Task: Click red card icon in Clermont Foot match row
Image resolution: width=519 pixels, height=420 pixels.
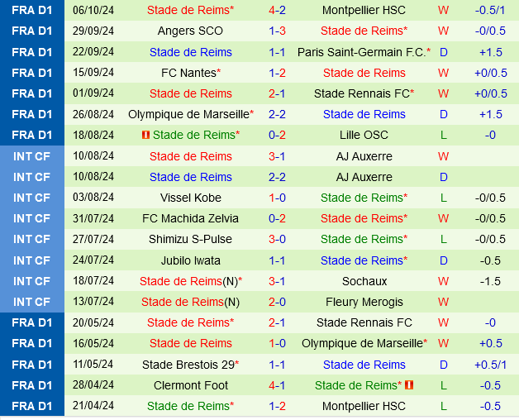Action: (x=409, y=385)
